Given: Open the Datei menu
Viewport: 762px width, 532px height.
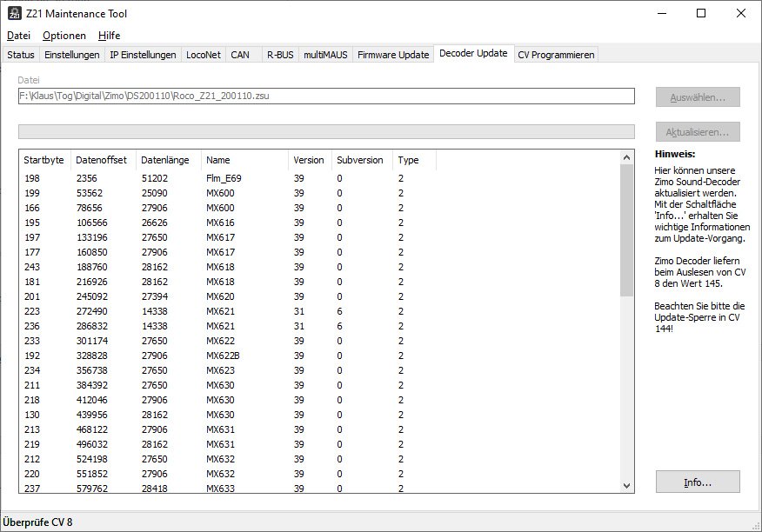Looking at the screenshot, I should point(18,36).
